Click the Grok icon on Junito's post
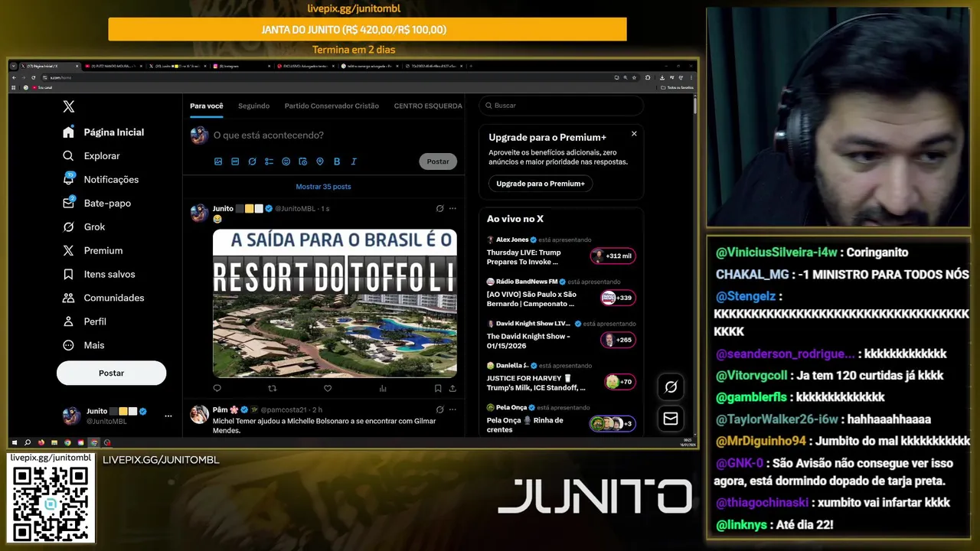980x551 pixels. pyautogui.click(x=439, y=208)
